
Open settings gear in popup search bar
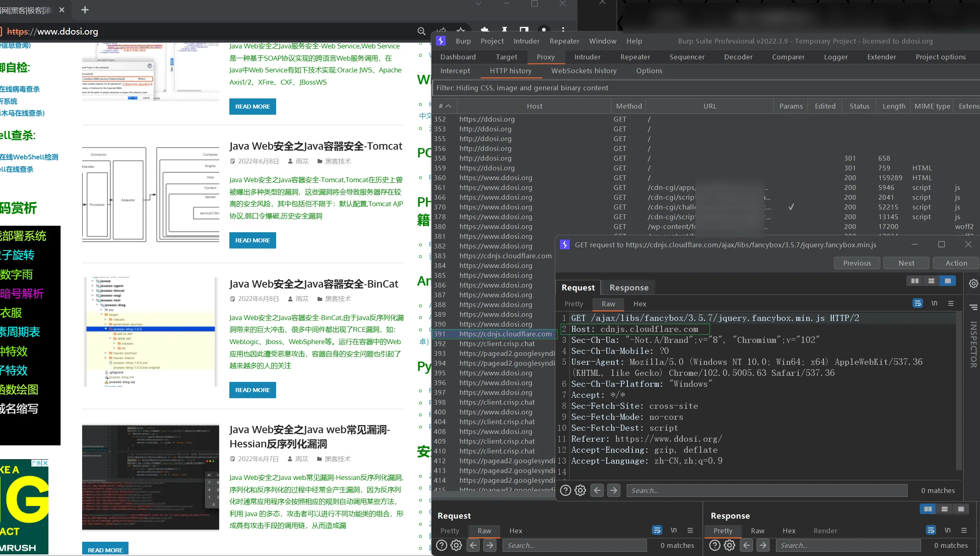(x=580, y=491)
